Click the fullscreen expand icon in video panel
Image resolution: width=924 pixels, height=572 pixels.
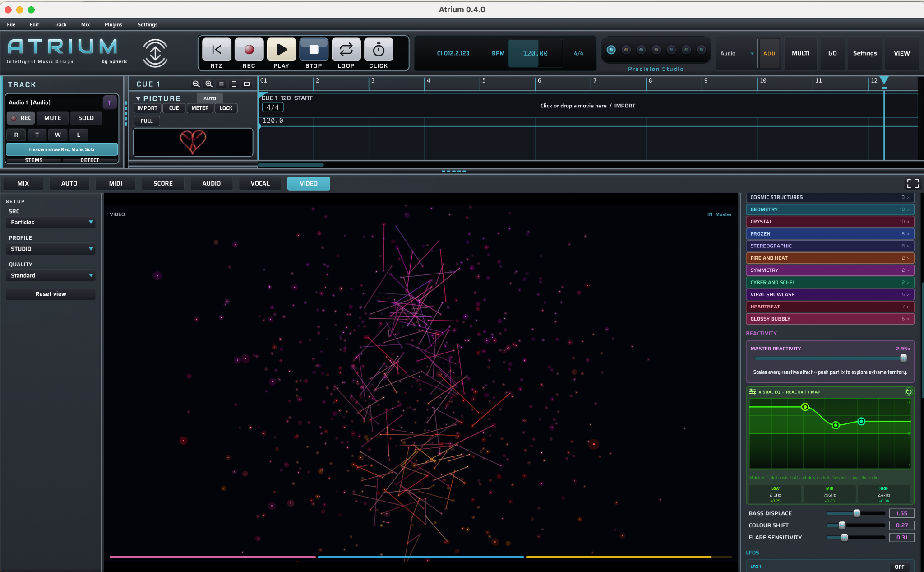click(x=913, y=183)
